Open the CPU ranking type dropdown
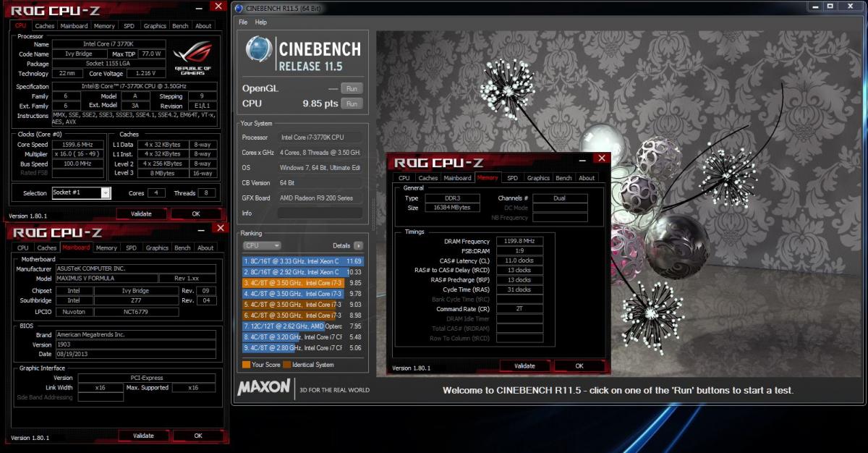Screen dimensions: 868x453 (262, 246)
